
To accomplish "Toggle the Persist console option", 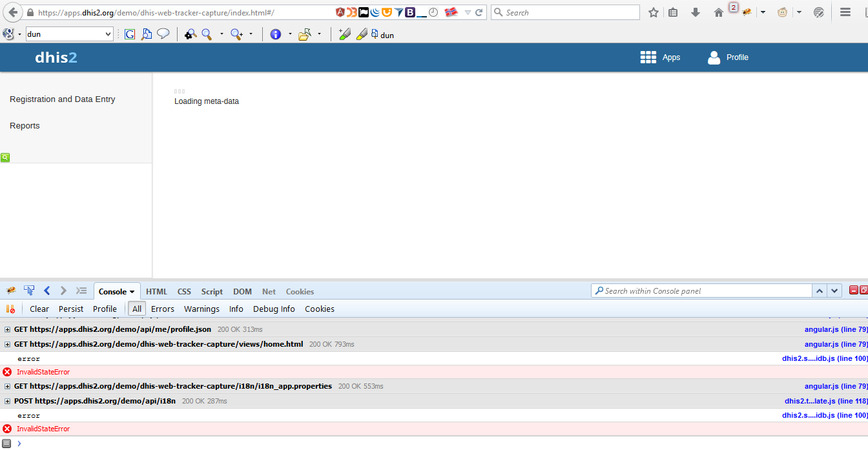I will 71,309.
